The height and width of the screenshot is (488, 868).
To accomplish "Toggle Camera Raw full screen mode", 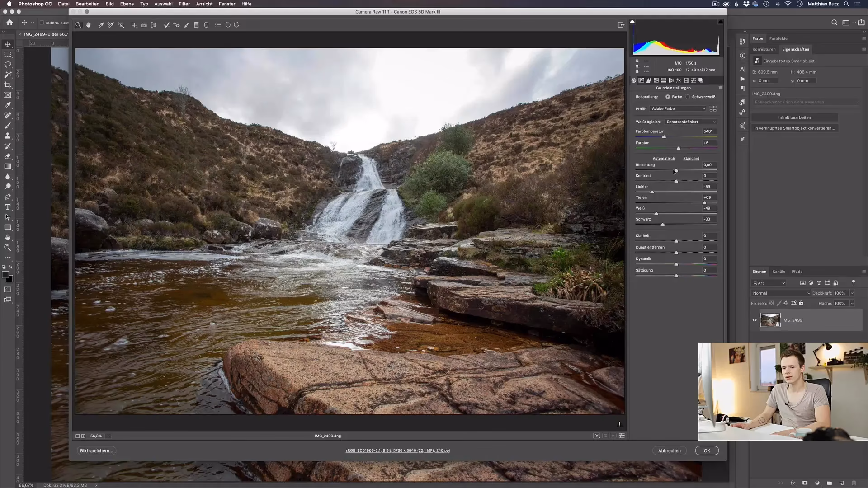I will pyautogui.click(x=621, y=25).
